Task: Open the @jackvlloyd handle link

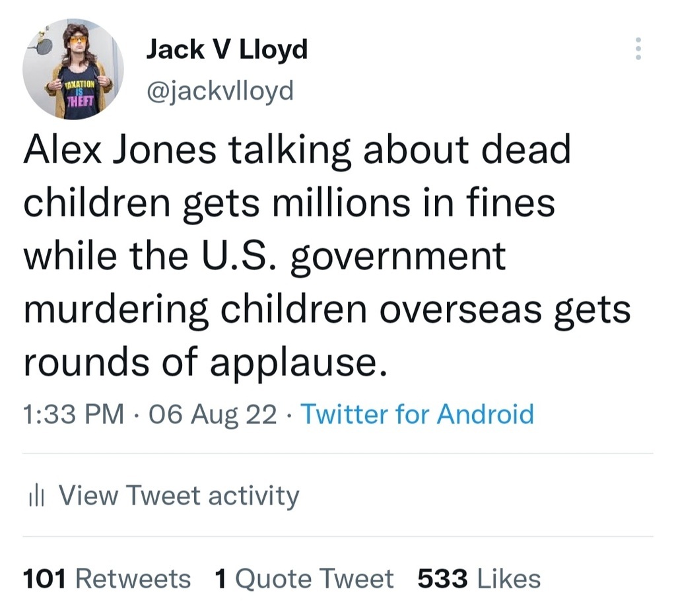Action: [219, 90]
